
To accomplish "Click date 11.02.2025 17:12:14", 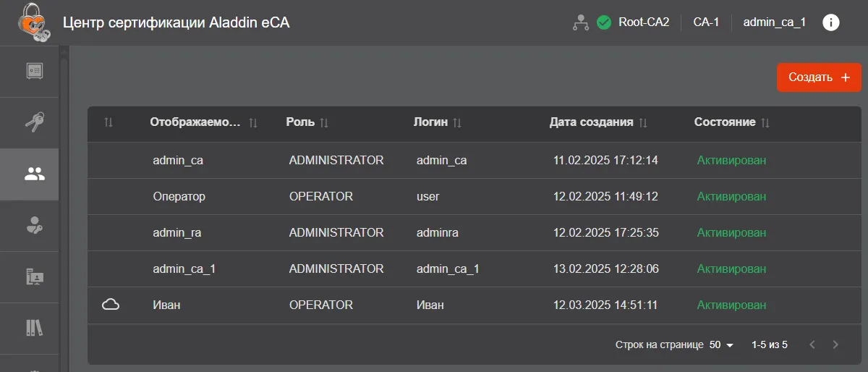I will point(605,160).
